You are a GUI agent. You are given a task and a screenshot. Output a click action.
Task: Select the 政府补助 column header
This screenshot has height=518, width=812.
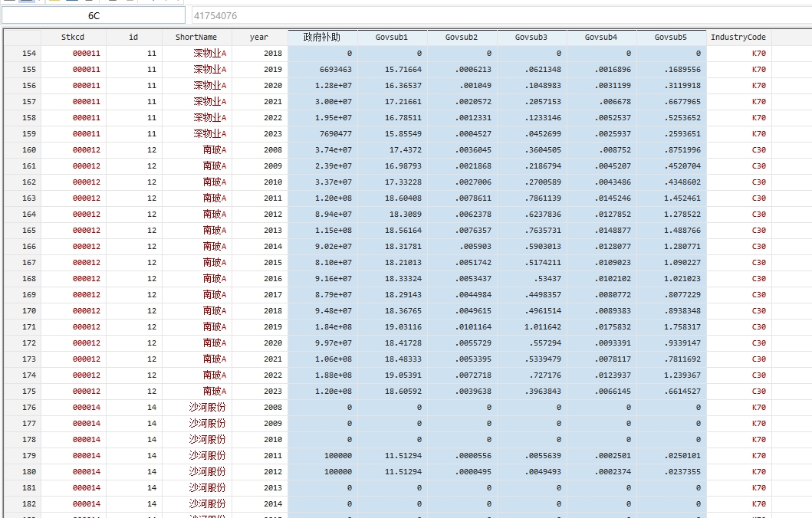(x=322, y=37)
